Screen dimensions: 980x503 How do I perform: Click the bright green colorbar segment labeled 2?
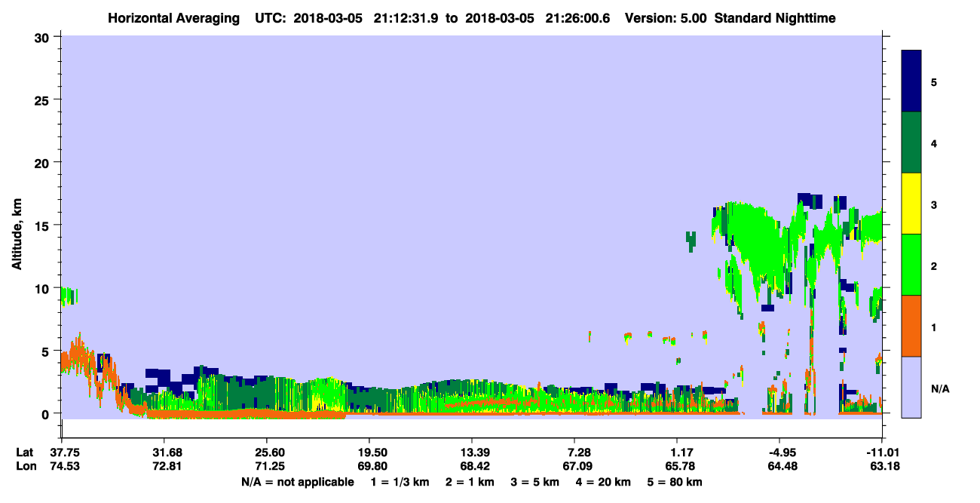911,265
